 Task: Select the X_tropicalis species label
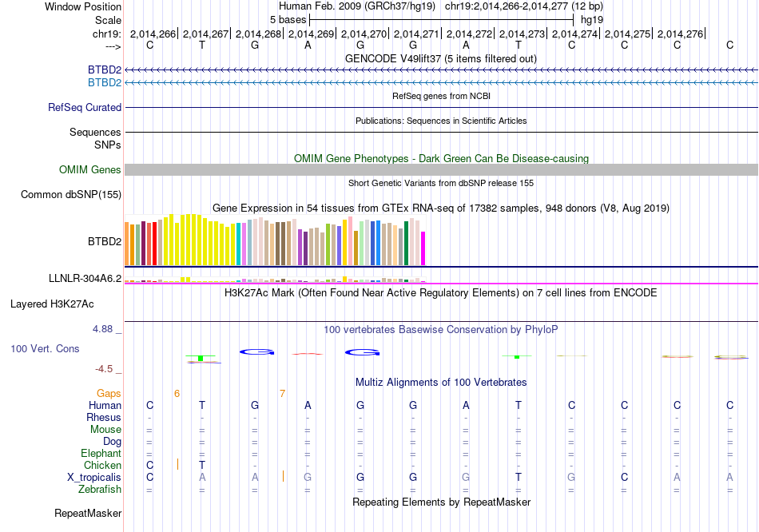[x=94, y=478]
